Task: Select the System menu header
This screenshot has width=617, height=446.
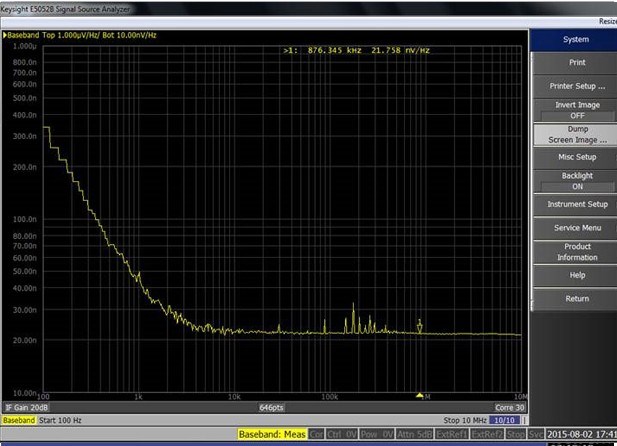Action: pos(575,40)
